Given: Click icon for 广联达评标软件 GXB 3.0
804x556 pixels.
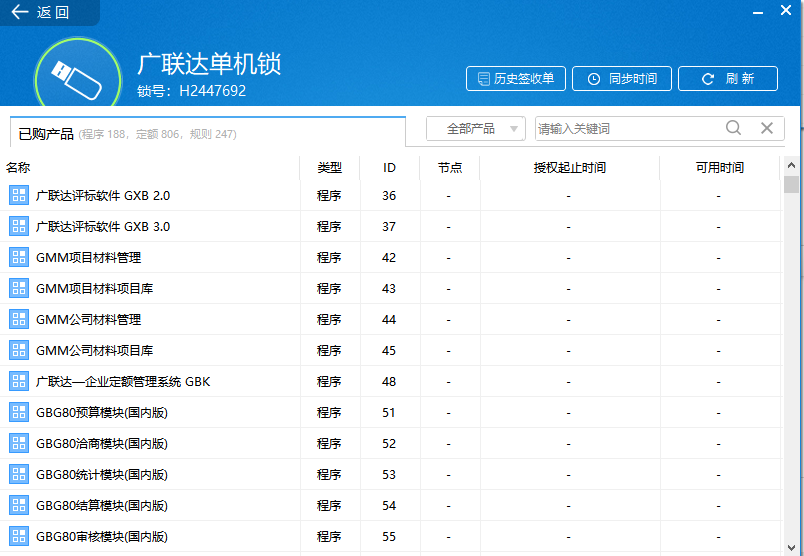Looking at the screenshot, I should pyautogui.click(x=19, y=226).
